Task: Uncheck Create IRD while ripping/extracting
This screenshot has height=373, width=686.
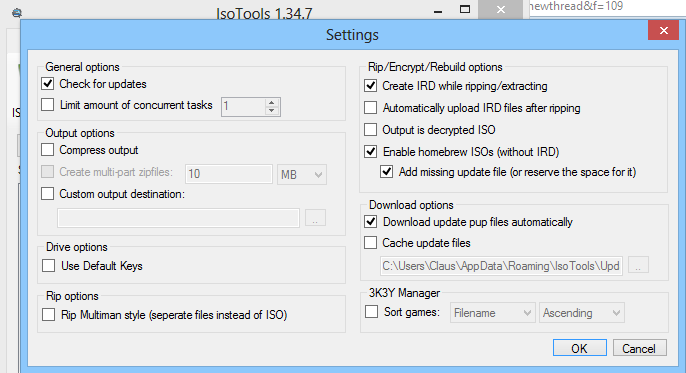Action: [x=371, y=85]
